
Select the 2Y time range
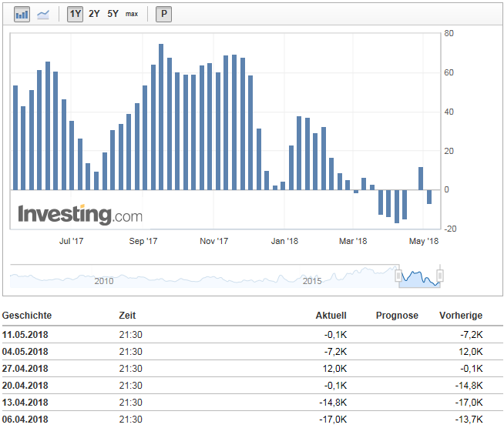94,14
